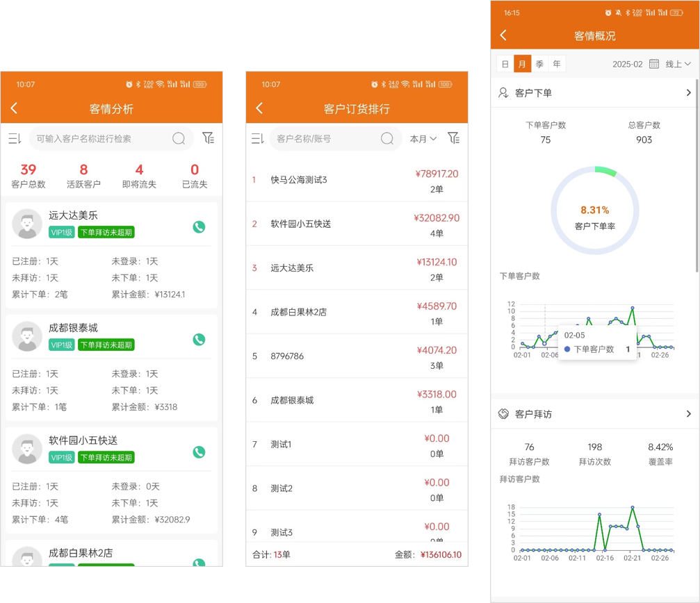700x603 pixels.
Task: Tap the green phone icon for 成都银泰城
Action: point(200,340)
